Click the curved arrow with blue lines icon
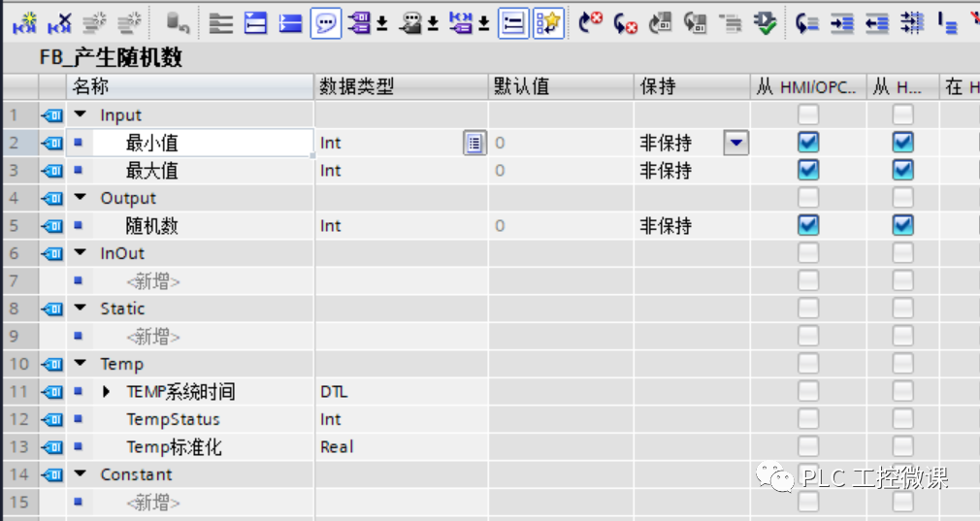This screenshot has width=980, height=521. click(807, 23)
